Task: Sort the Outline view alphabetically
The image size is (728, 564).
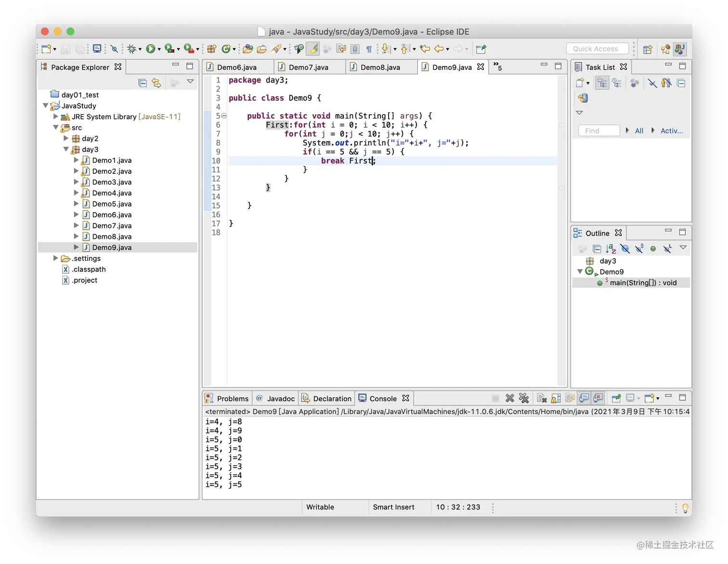Action: [611, 249]
